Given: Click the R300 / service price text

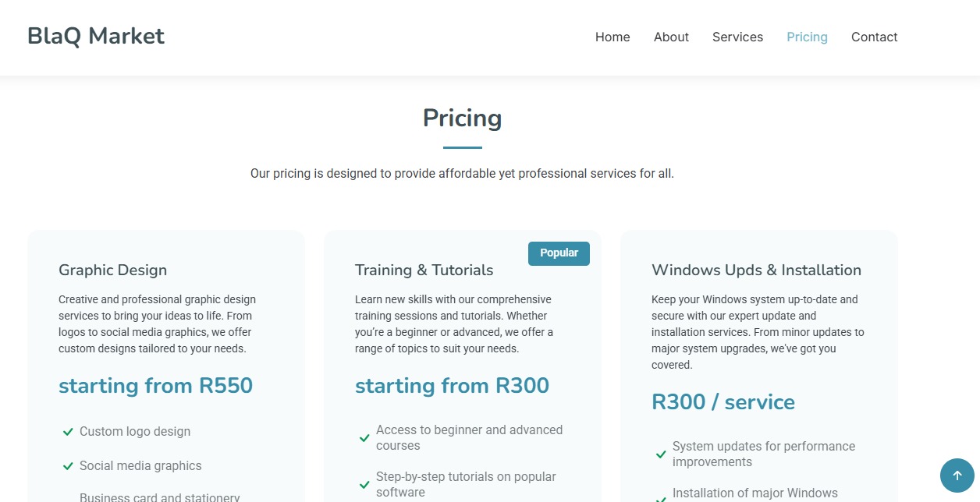Looking at the screenshot, I should [723, 402].
